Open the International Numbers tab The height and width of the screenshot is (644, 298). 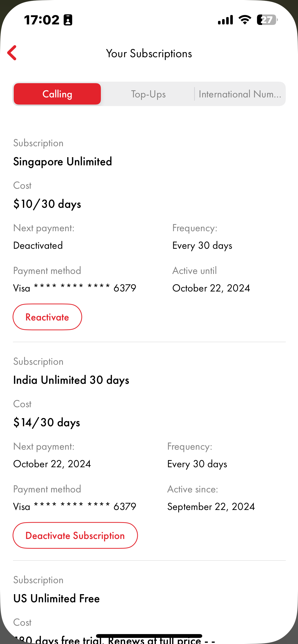[240, 94]
